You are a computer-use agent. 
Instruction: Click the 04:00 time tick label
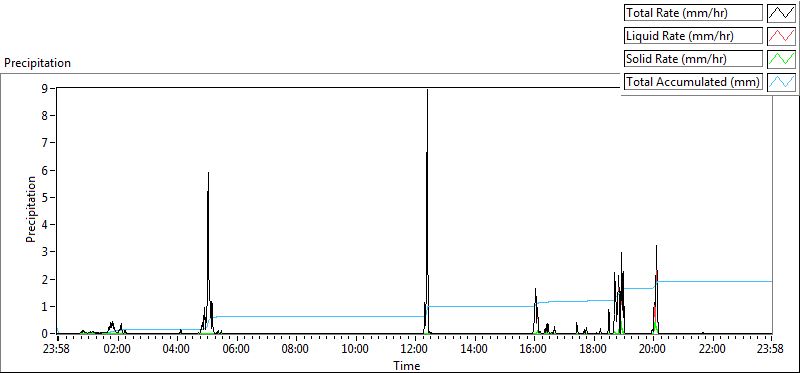(177, 350)
